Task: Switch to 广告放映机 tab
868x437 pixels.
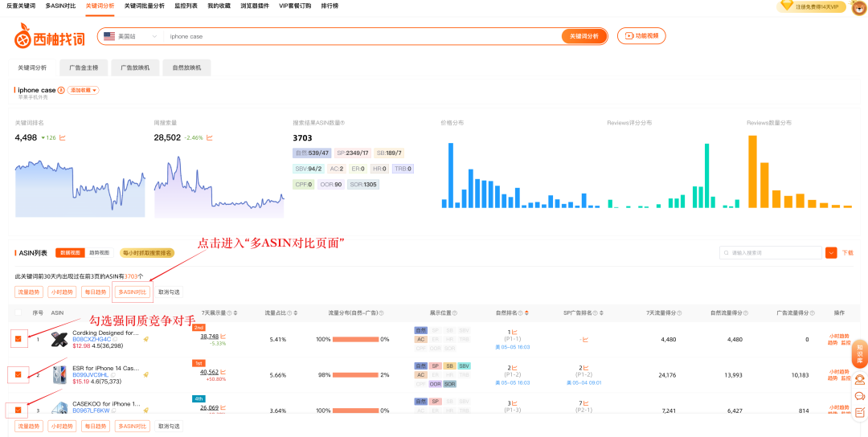Action: (x=135, y=67)
